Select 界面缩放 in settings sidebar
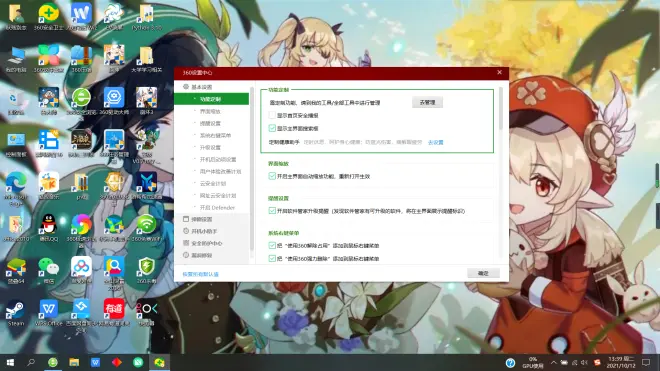The image size is (660, 371). coord(212,111)
